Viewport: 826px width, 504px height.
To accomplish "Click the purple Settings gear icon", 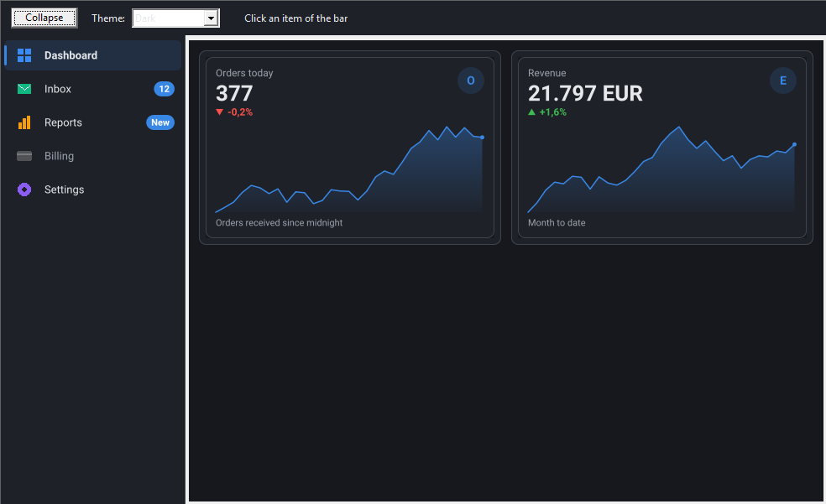I will coord(24,190).
